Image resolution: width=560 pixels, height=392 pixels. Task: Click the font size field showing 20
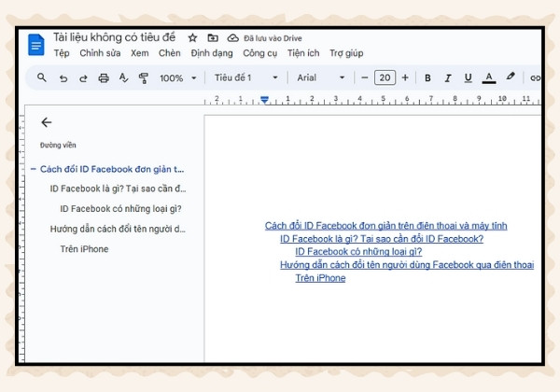tap(385, 77)
